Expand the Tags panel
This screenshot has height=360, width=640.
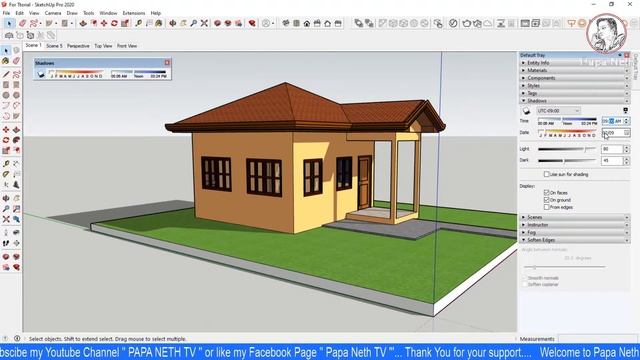coord(575,93)
